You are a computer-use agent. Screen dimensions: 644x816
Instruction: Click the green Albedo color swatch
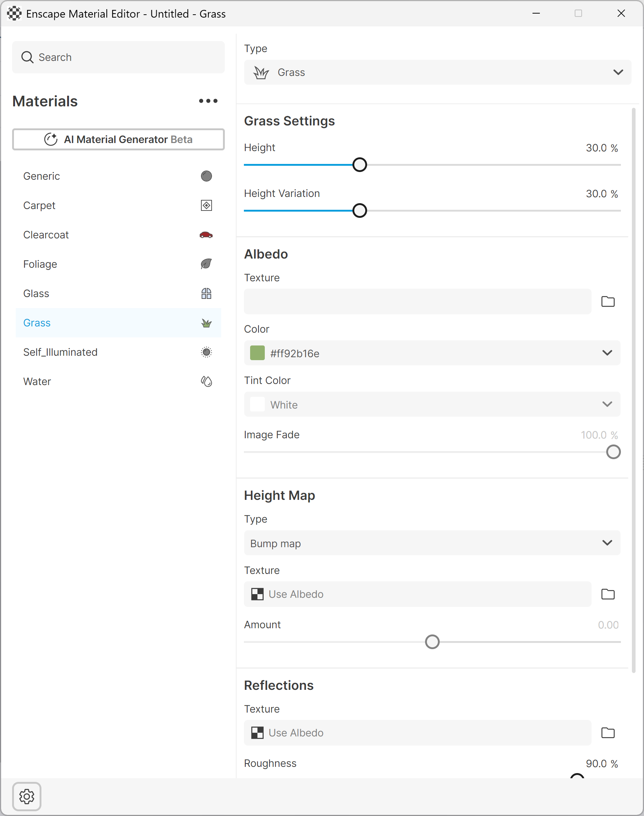tap(257, 353)
